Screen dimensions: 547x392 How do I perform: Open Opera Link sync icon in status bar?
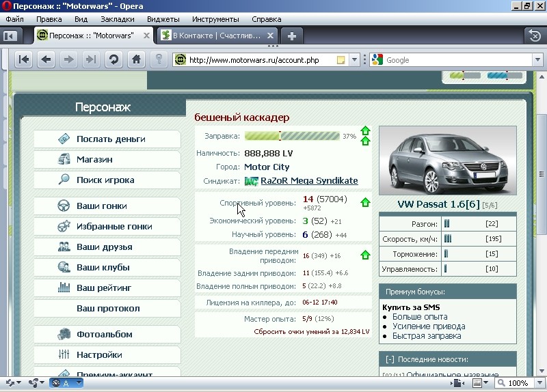tap(10, 383)
